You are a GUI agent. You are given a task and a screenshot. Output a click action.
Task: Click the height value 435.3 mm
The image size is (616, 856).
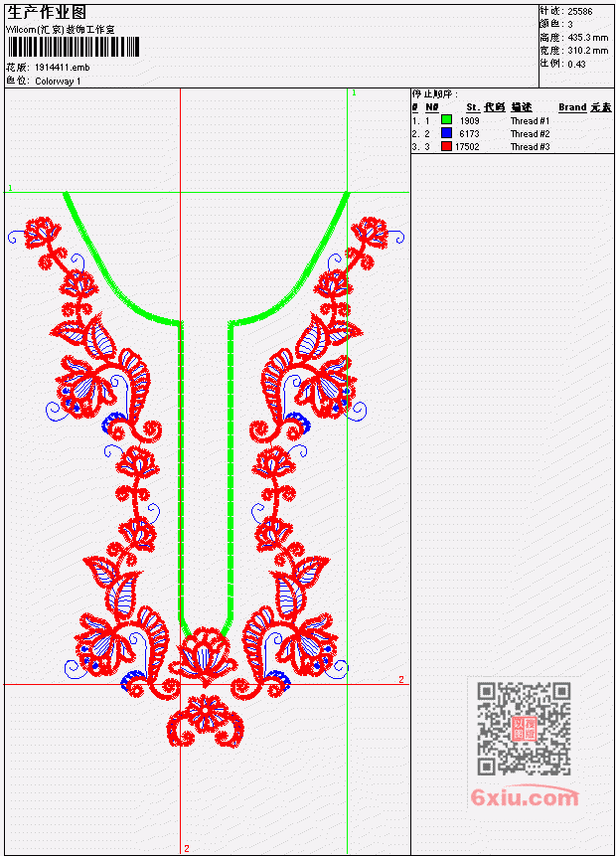click(x=587, y=38)
